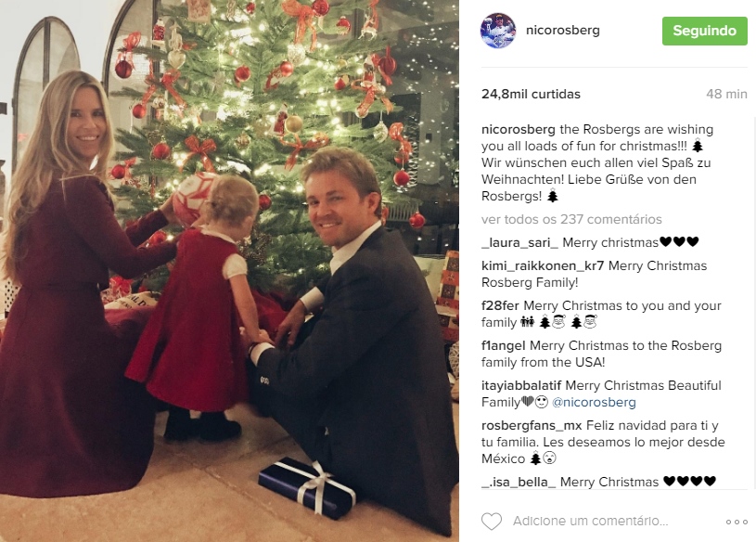The image size is (756, 542).
Task: Open _laura_sari_ commenter profile
Action: tap(519, 242)
